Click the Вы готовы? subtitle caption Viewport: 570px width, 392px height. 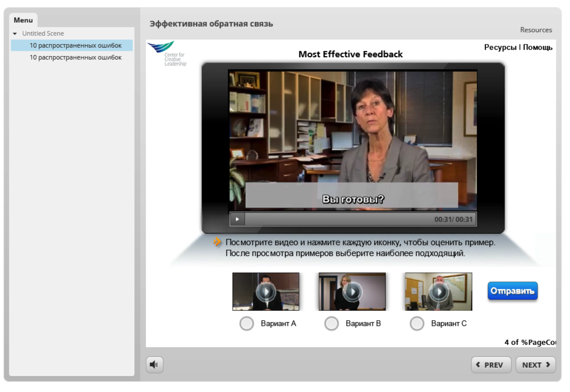pyautogui.click(x=353, y=199)
